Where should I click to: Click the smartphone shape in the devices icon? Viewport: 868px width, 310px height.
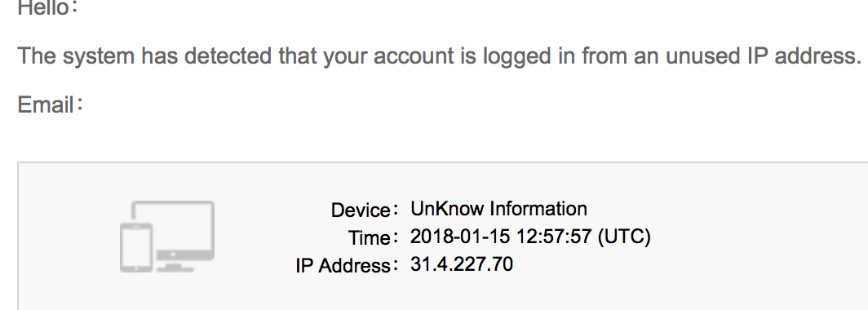pyautogui.click(x=136, y=247)
